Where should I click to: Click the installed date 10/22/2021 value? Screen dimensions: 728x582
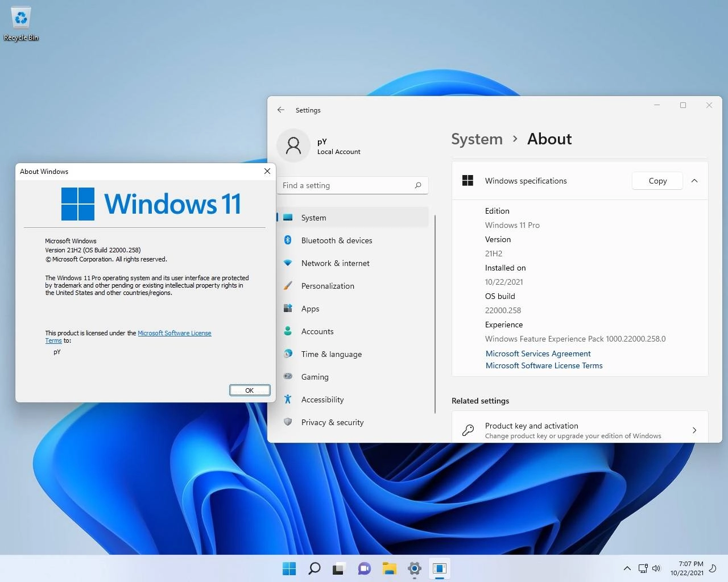coord(504,282)
